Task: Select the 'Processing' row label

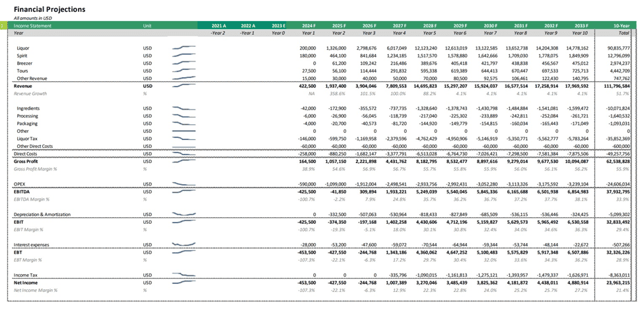Action: click(27, 116)
